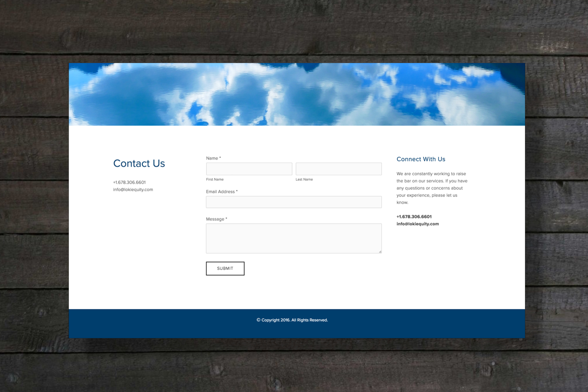The height and width of the screenshot is (392, 588).
Task: Click the phone number under Contact Us
Action: point(129,182)
